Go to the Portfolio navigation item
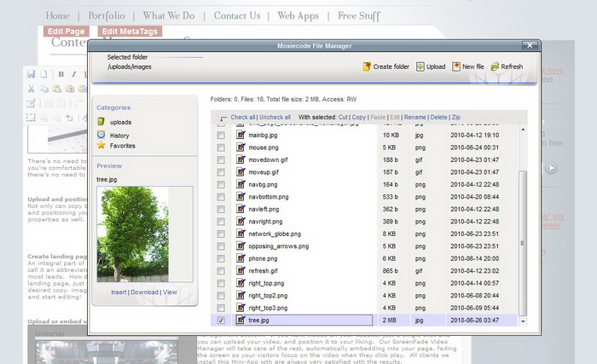Screen dimensions: 597x364 pos(106,15)
